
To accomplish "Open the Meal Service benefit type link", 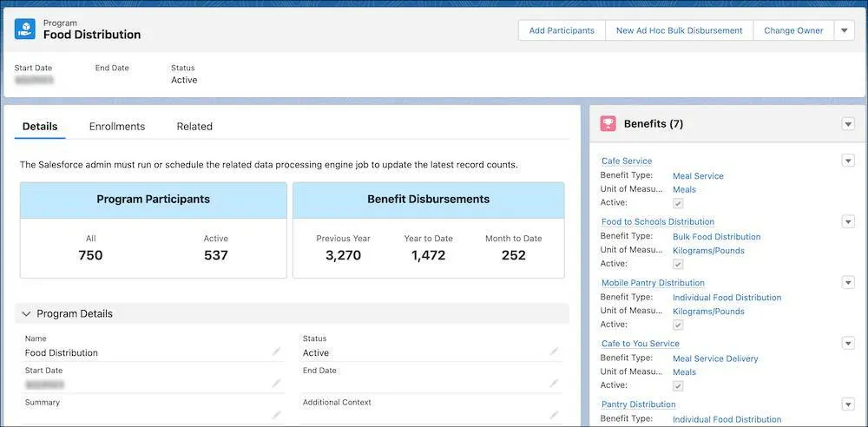I will coord(698,176).
